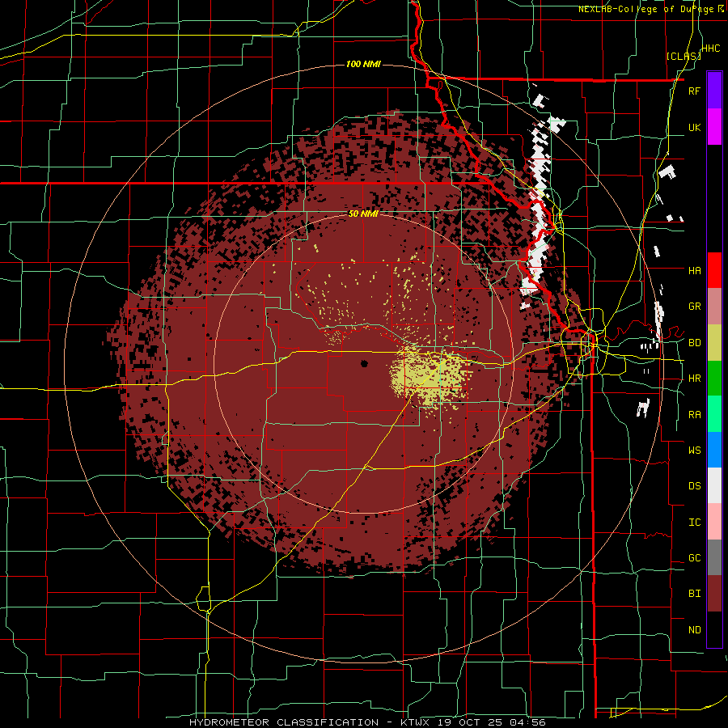The width and height of the screenshot is (728, 728).
Task: Click the RF purple legend swatch
Action: coord(714,90)
